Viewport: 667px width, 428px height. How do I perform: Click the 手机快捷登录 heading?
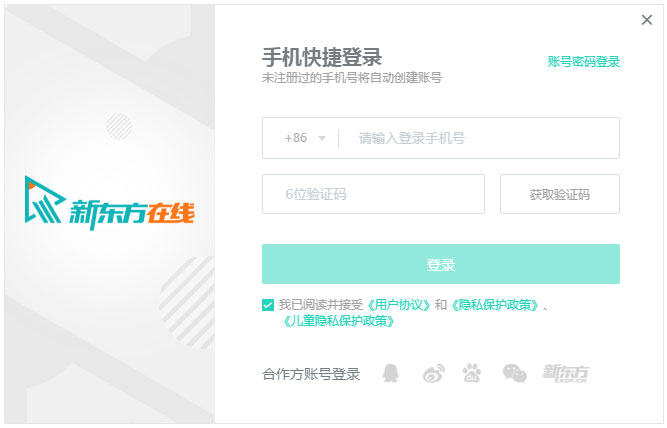point(322,56)
